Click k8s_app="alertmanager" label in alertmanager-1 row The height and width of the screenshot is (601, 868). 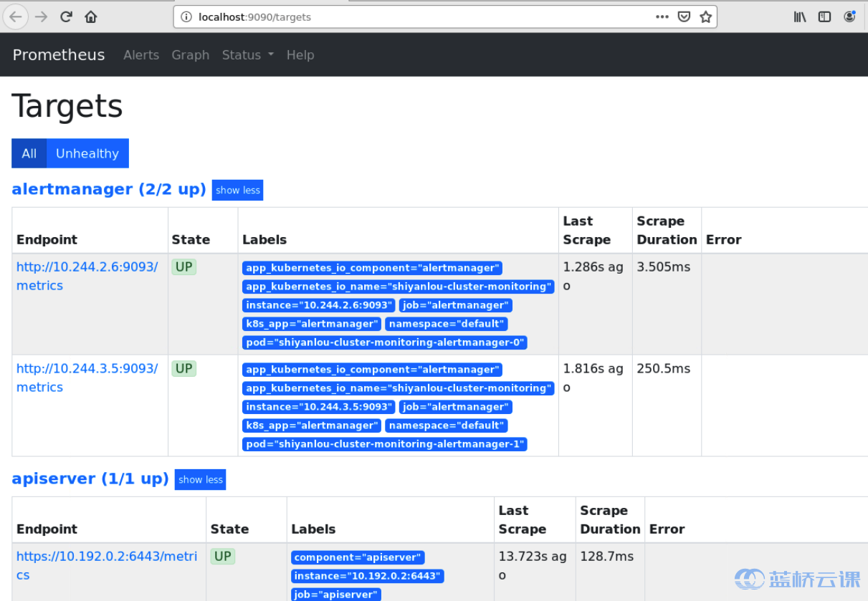[x=312, y=425]
